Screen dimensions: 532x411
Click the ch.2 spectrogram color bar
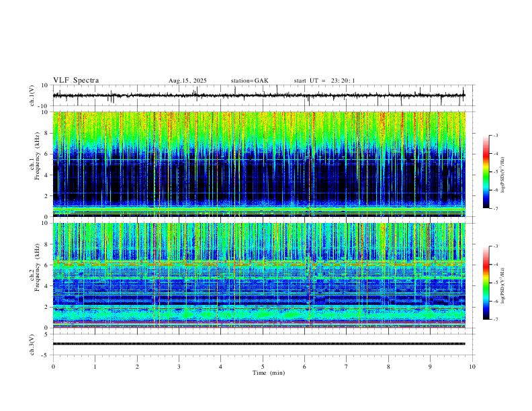(x=486, y=283)
